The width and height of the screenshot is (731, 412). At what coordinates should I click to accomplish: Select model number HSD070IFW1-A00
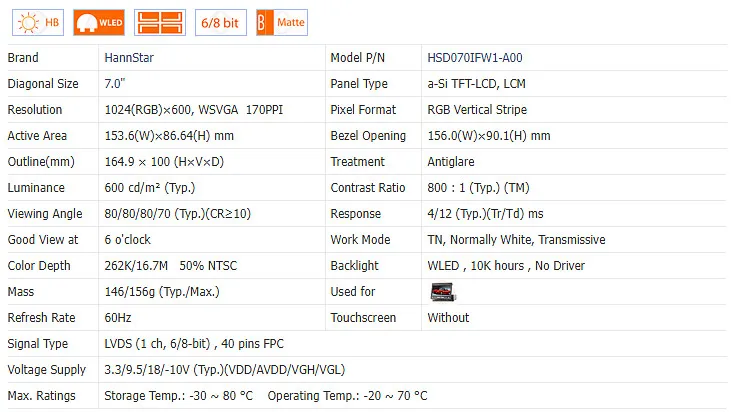coord(475,58)
